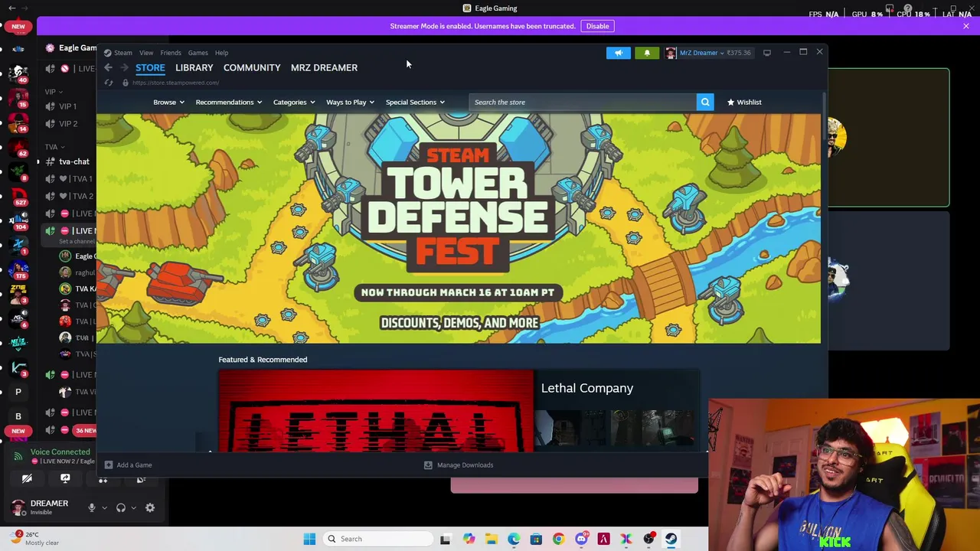Open Manage Downloads in Steam
The width and height of the screenshot is (980, 551).
(x=459, y=465)
